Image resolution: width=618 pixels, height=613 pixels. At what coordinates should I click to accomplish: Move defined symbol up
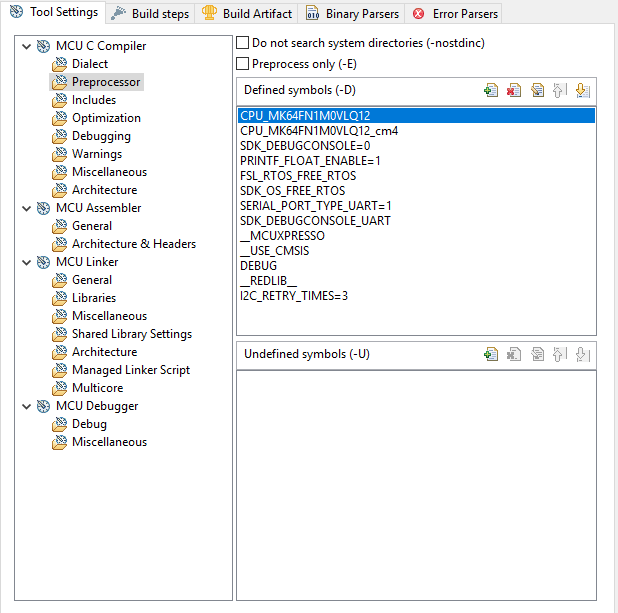pos(559,91)
